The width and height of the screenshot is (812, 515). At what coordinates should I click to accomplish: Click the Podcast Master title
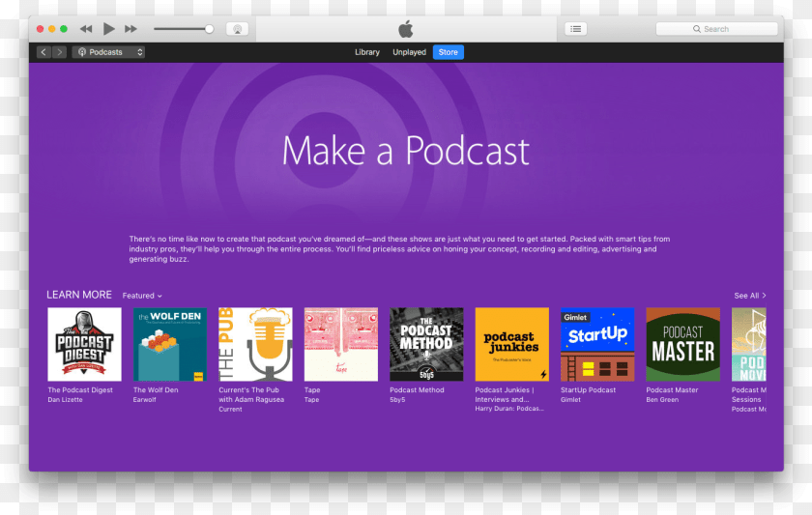point(672,389)
